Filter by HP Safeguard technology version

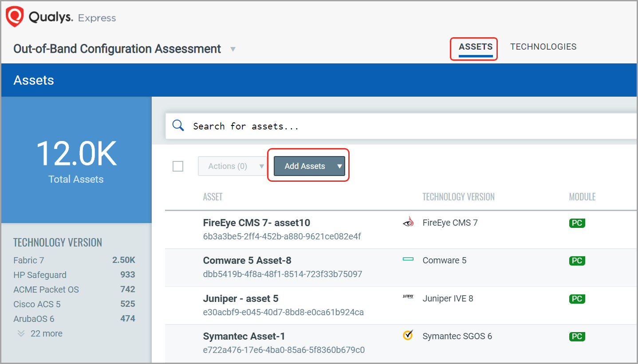click(40, 275)
